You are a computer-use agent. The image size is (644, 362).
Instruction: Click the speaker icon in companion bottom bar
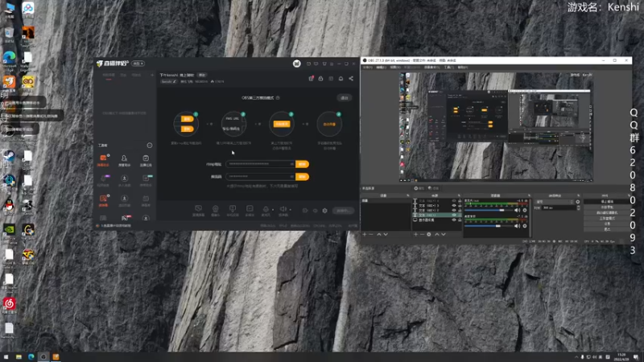click(283, 209)
